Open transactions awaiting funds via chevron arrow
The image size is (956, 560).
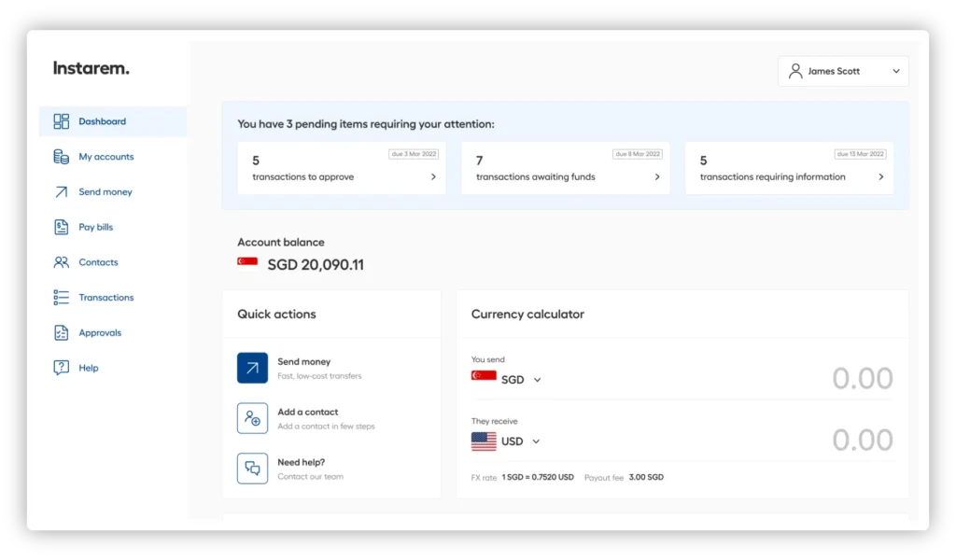point(657,176)
